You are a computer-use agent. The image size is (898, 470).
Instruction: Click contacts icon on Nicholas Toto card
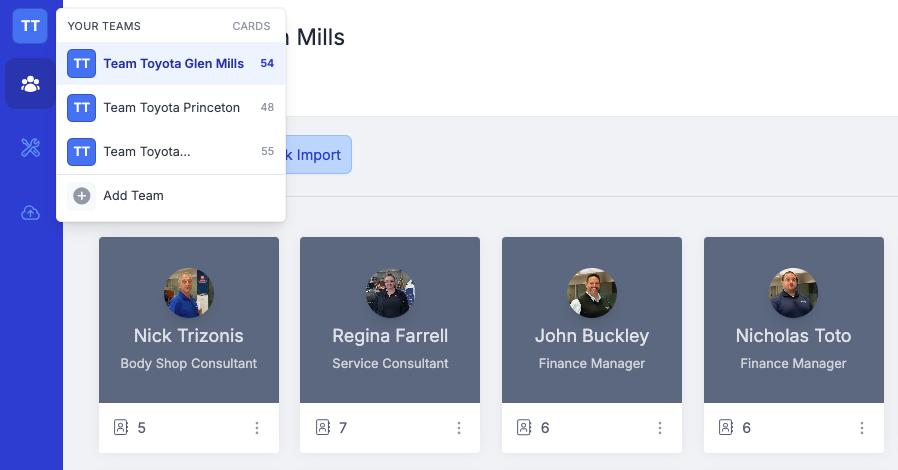pos(726,427)
